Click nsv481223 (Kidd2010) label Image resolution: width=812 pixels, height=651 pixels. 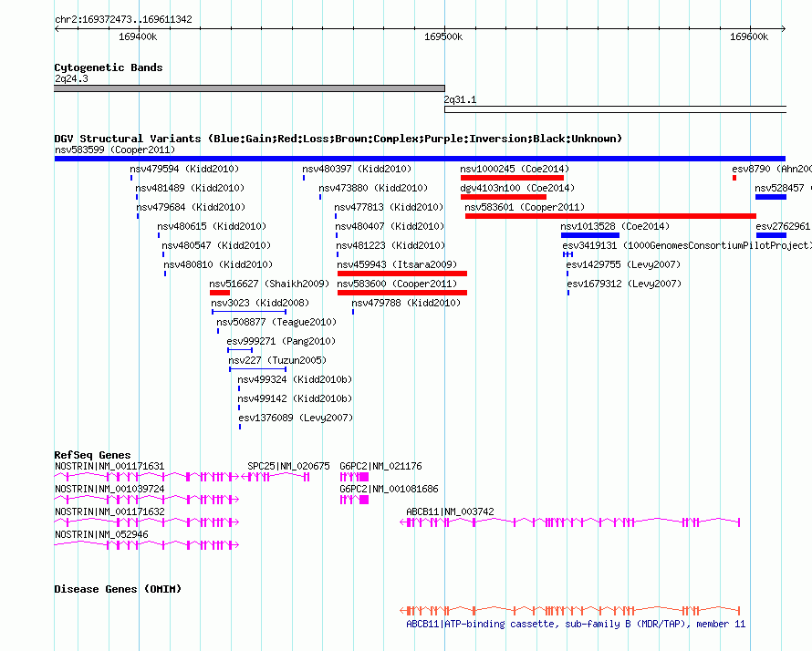(391, 245)
